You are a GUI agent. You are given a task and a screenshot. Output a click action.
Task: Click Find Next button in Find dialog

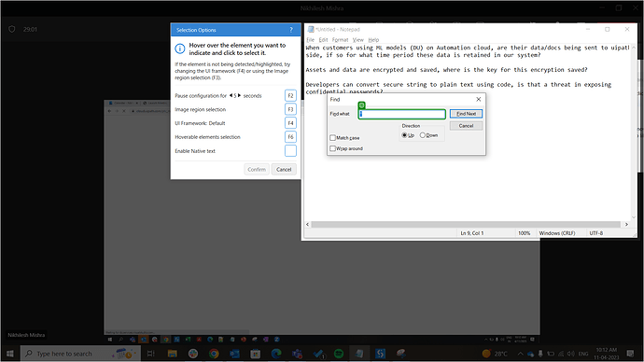(466, 114)
